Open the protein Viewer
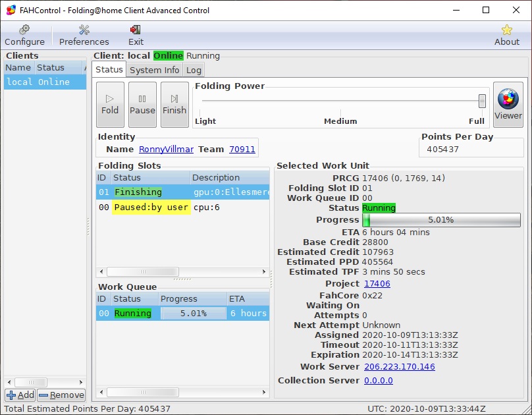The height and width of the screenshot is (415, 532). tap(508, 105)
